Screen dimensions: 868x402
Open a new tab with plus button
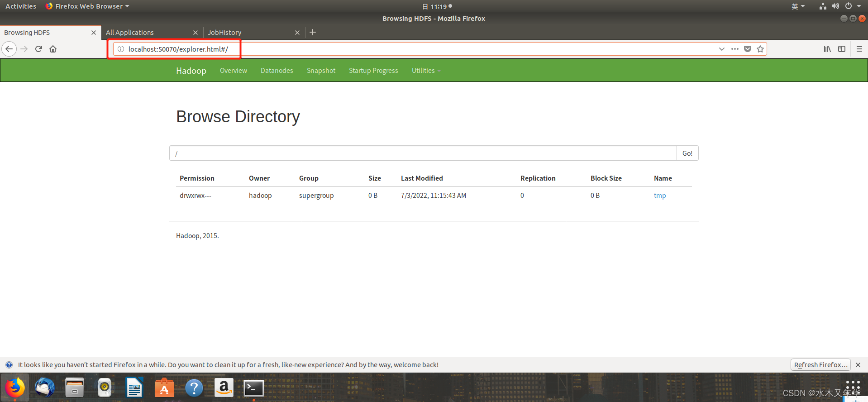(x=313, y=32)
